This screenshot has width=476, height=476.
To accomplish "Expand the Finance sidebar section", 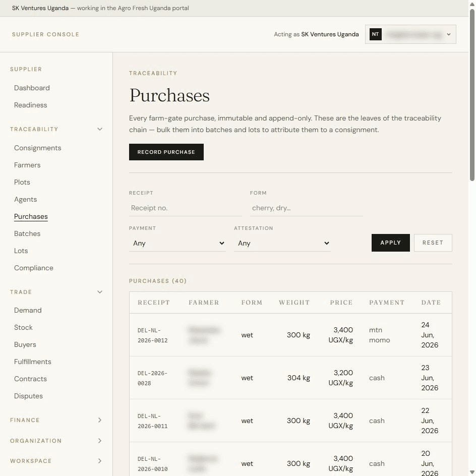I will (x=99, y=420).
